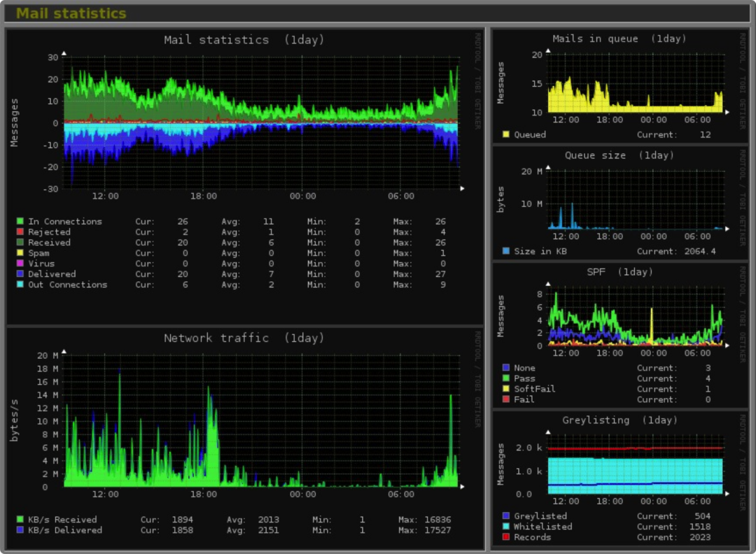This screenshot has height=554, width=756.
Task: Click the cyan Out Connections legend swatch
Action: tap(20, 285)
